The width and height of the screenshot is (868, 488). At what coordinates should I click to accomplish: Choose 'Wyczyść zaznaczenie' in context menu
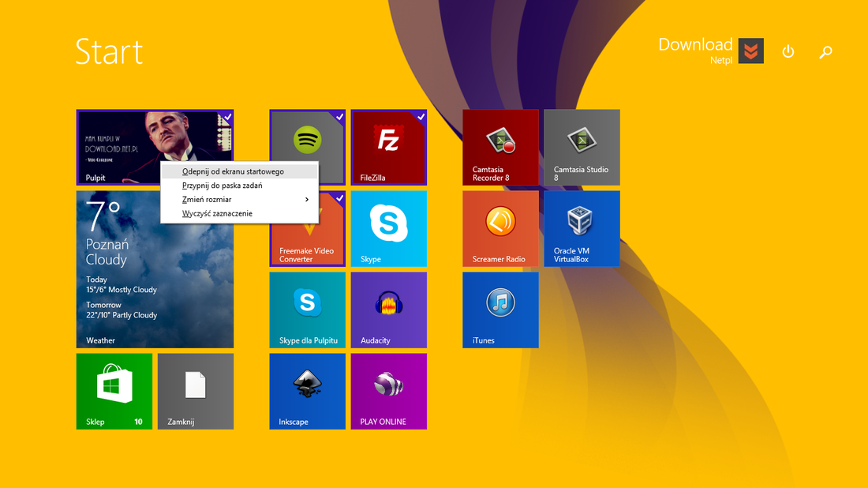240,213
